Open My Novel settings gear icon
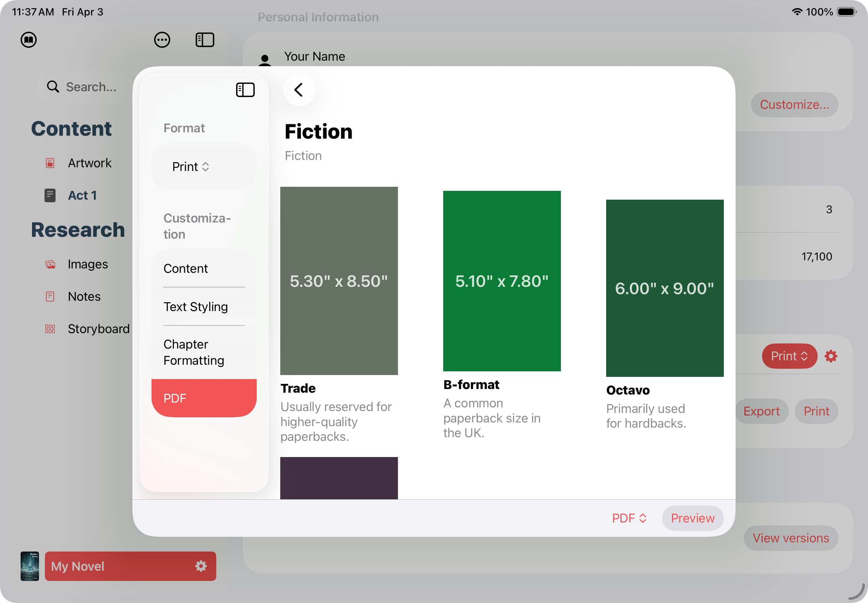The width and height of the screenshot is (868, 603). click(x=201, y=566)
